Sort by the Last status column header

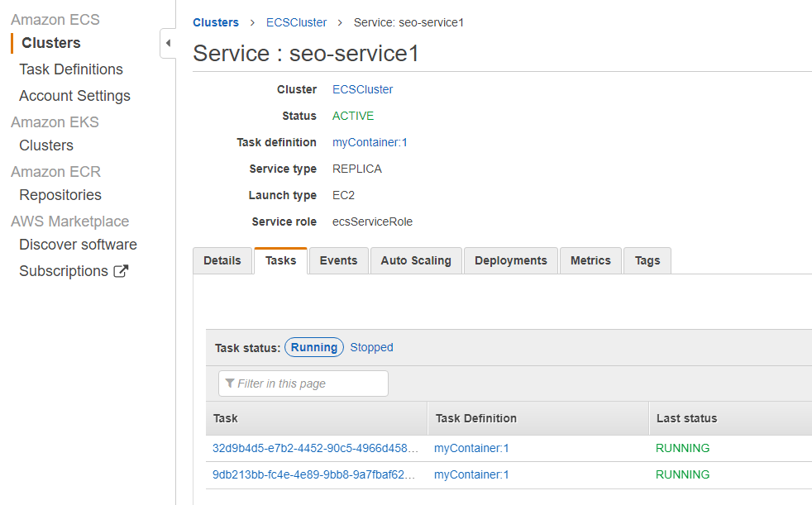pyautogui.click(x=686, y=418)
